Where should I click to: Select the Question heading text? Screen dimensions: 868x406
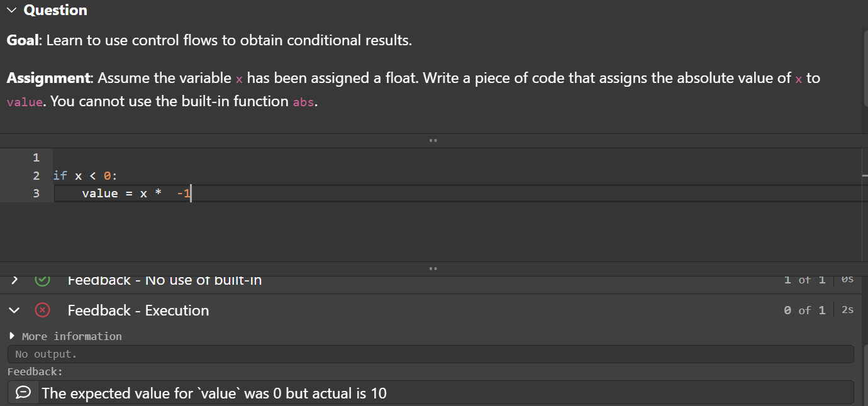pyautogui.click(x=55, y=9)
